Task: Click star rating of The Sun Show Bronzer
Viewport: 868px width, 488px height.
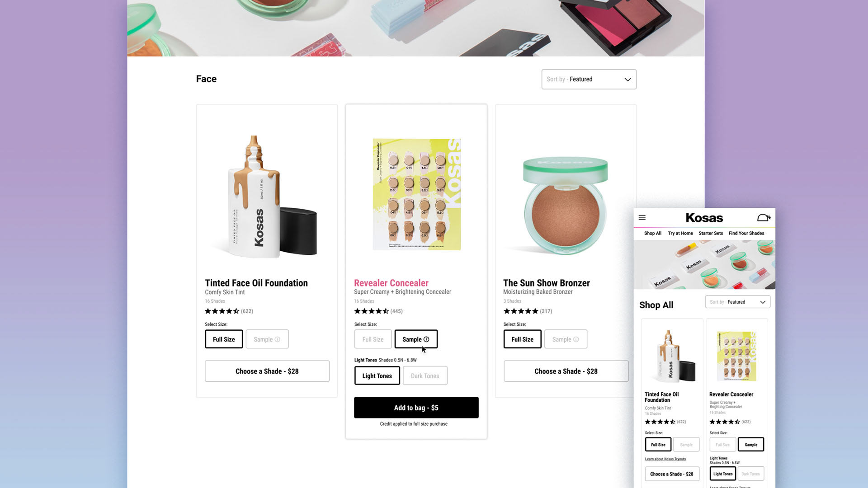Action: tap(521, 311)
